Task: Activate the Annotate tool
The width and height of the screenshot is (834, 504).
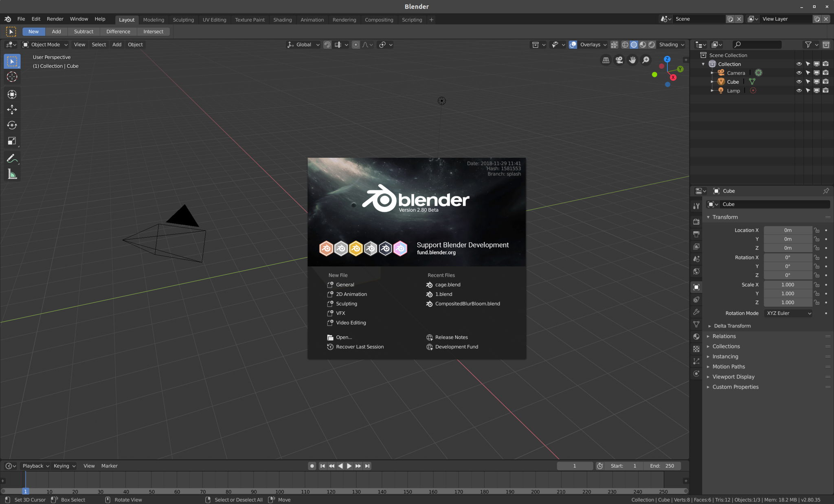Action: click(x=12, y=158)
